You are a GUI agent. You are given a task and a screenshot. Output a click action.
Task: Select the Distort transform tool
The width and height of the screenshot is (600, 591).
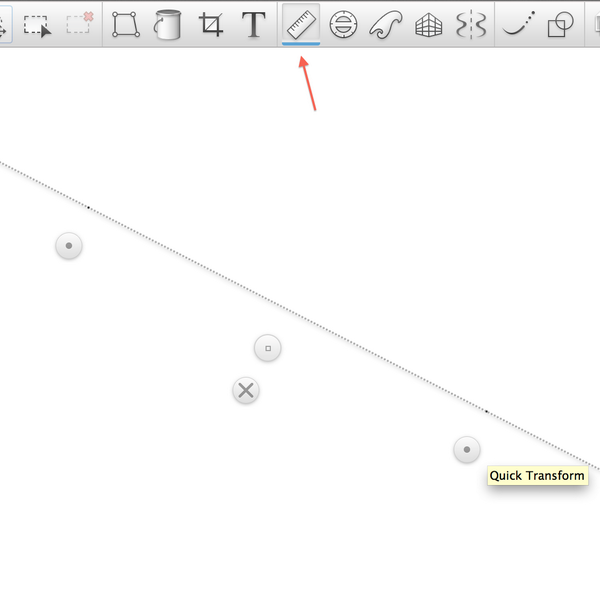(126, 25)
